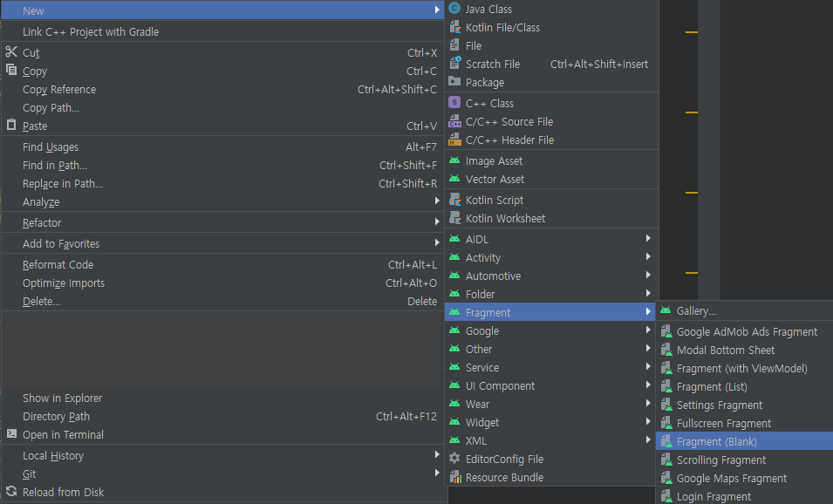
Task: Click the Vector Asset icon
Action: pos(454,179)
